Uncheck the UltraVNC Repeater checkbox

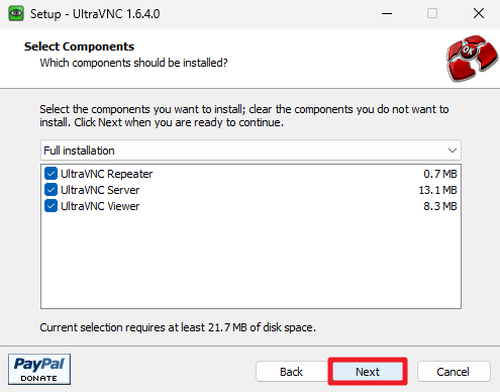(51, 174)
